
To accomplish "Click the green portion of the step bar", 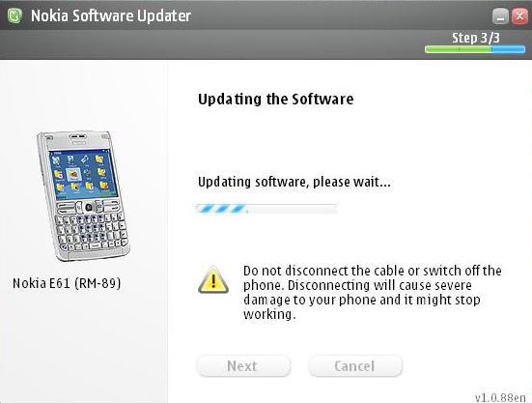I will pos(458,49).
